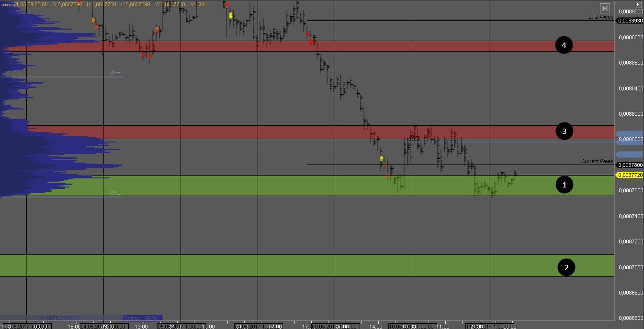This screenshot has width=644, height=329.
Task: Click the black circle marker numbered 4
Action: (x=564, y=45)
